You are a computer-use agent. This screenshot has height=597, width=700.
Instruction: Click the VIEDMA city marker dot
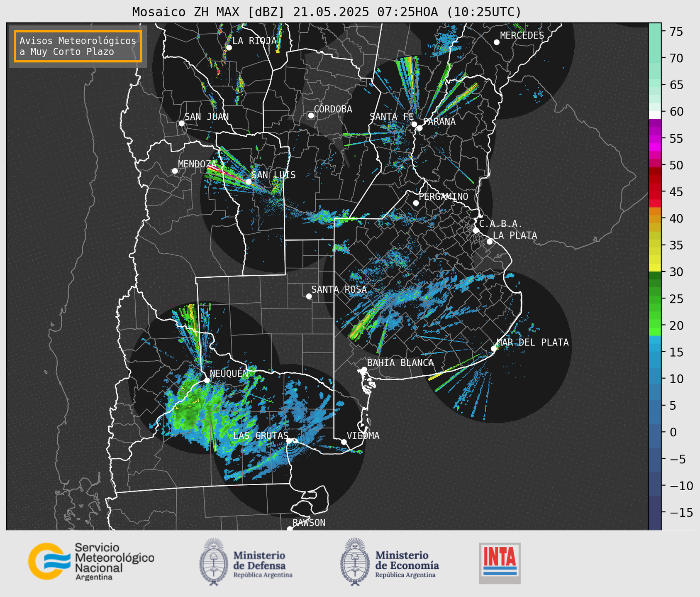344,442
